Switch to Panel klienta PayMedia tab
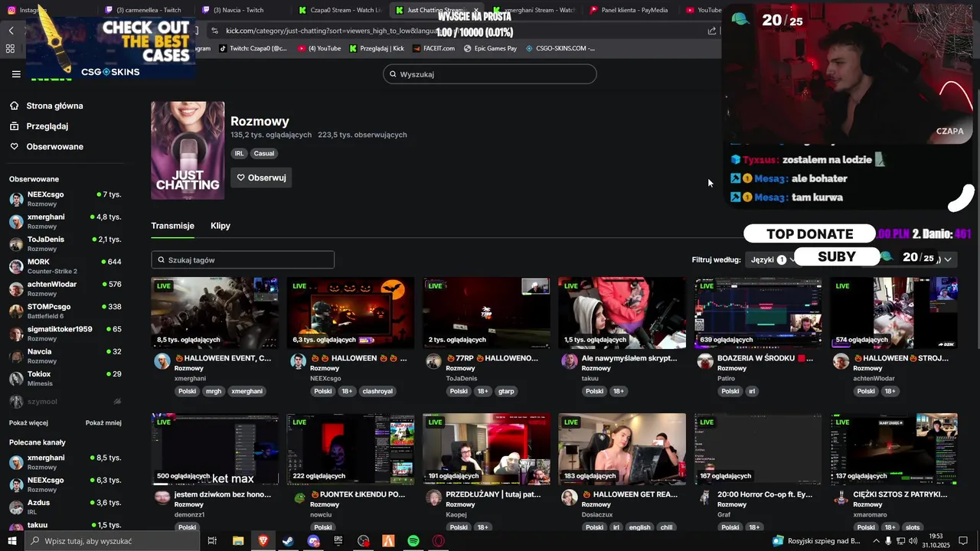This screenshot has width=980, height=551. pos(632,10)
